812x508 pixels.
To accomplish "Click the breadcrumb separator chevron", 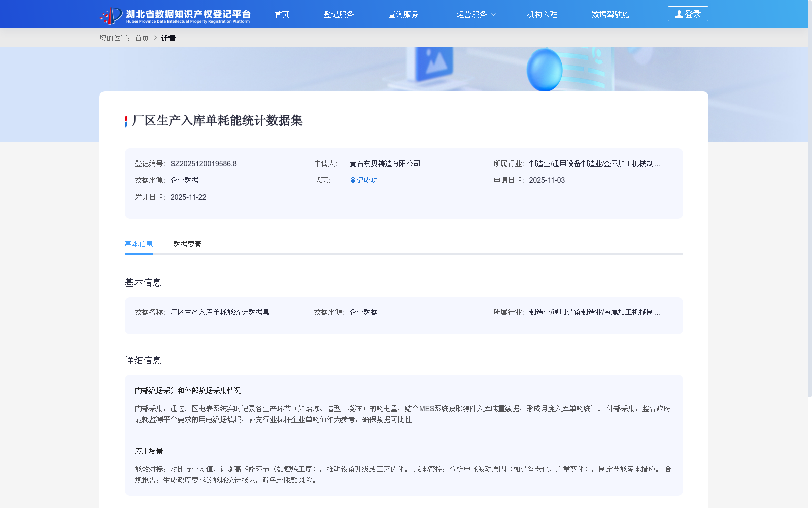I will (x=155, y=38).
